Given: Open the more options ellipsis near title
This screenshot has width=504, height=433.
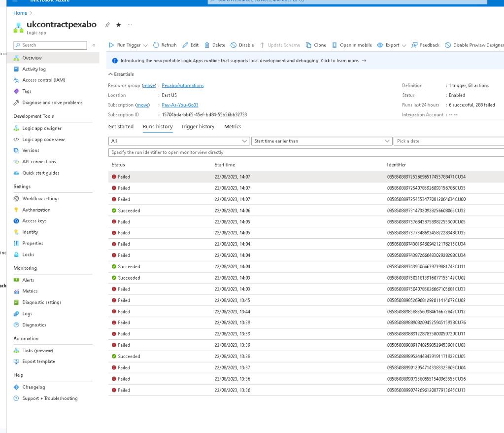Looking at the screenshot, I should point(130,25).
